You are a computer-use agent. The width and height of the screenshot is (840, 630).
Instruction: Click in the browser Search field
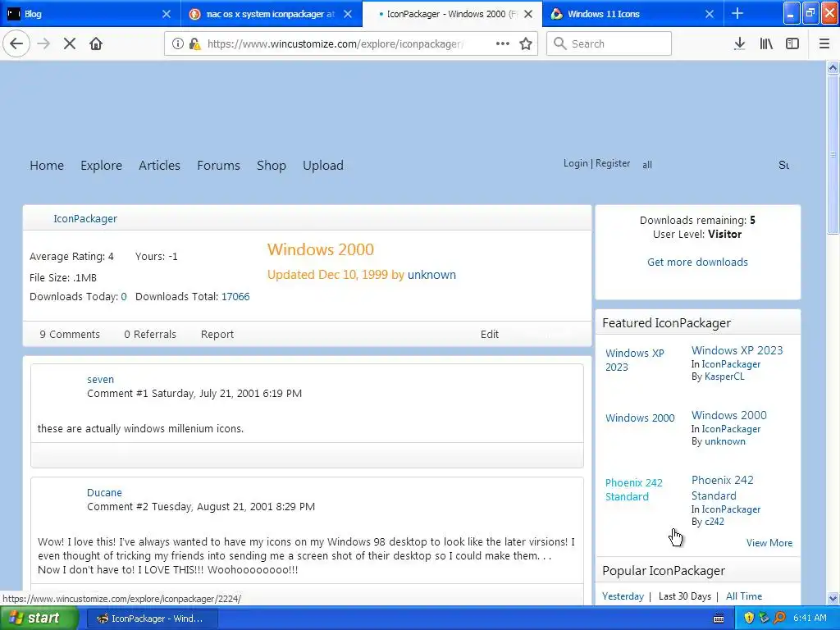point(609,44)
